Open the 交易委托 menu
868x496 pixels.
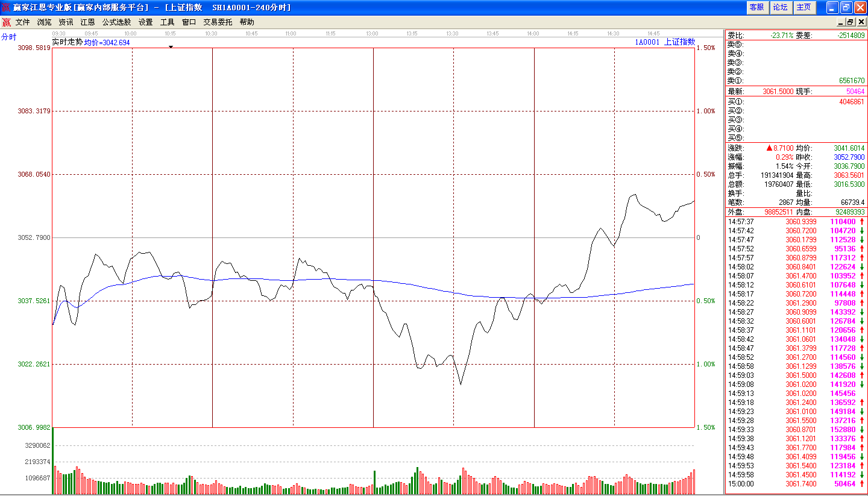pyautogui.click(x=218, y=22)
